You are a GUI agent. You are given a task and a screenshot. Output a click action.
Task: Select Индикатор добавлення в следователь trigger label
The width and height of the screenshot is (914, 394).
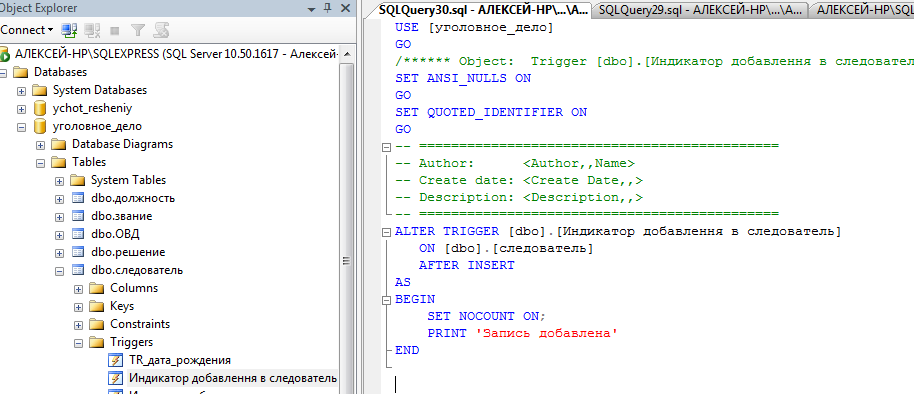tap(233, 378)
